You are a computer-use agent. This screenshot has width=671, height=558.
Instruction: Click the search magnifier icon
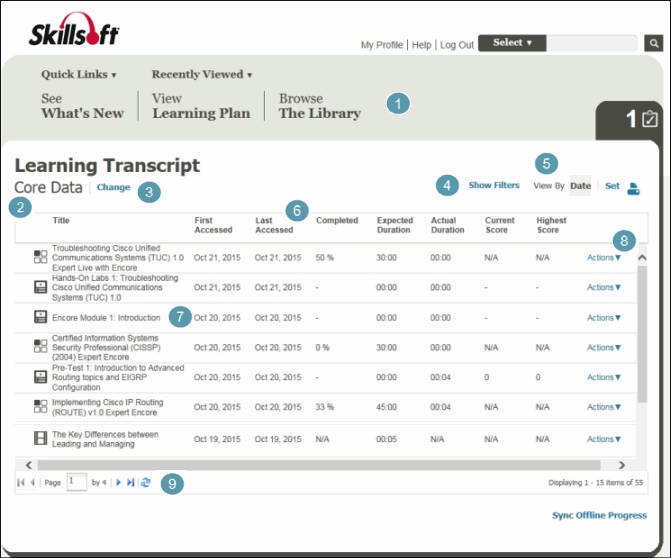(653, 43)
